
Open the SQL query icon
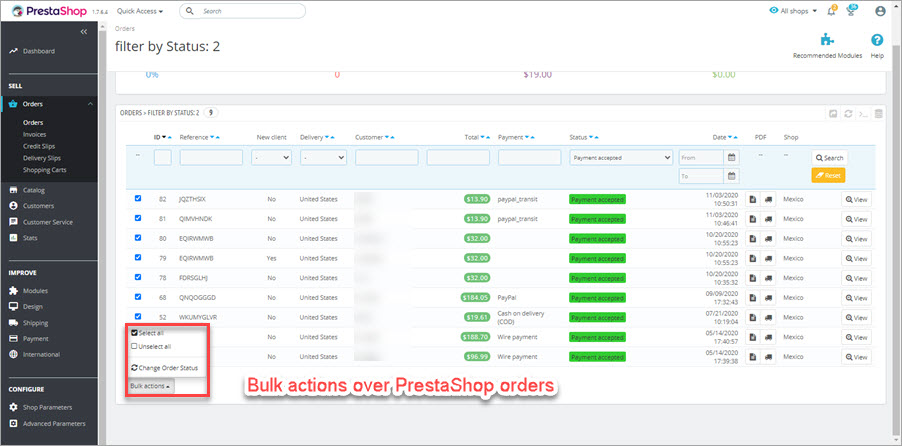point(863,113)
